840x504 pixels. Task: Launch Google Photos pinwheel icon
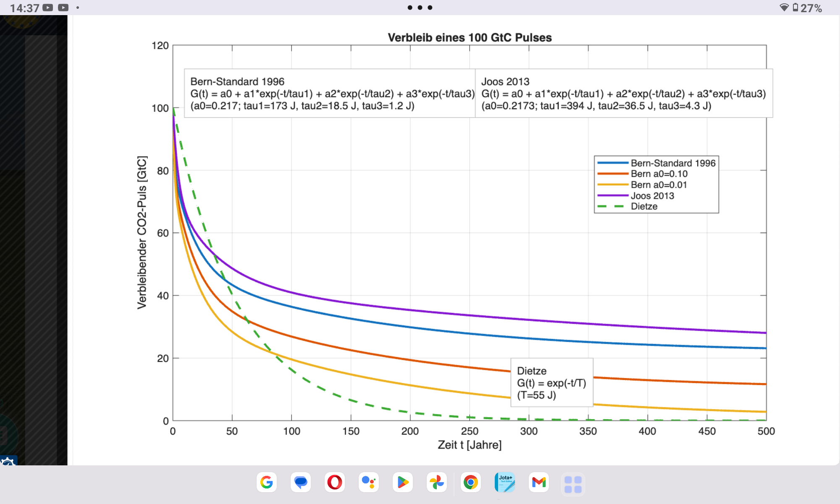[x=437, y=482]
